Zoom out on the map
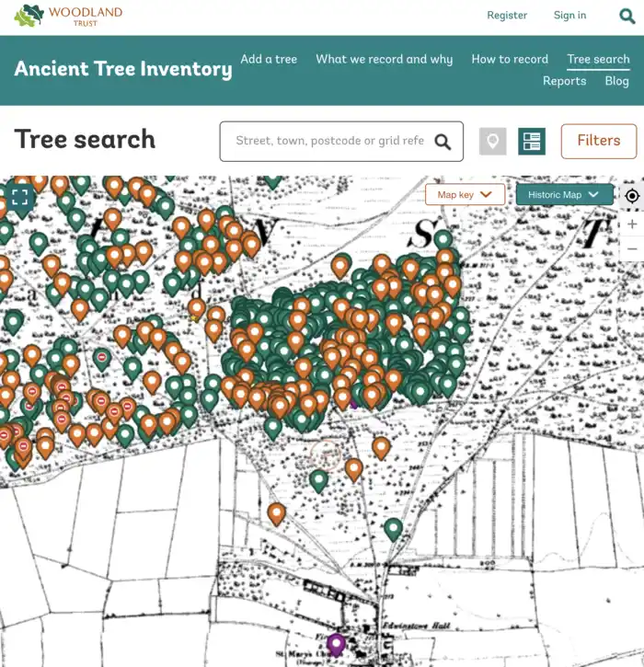Image resolution: width=644 pixels, height=667 pixels. point(632,248)
